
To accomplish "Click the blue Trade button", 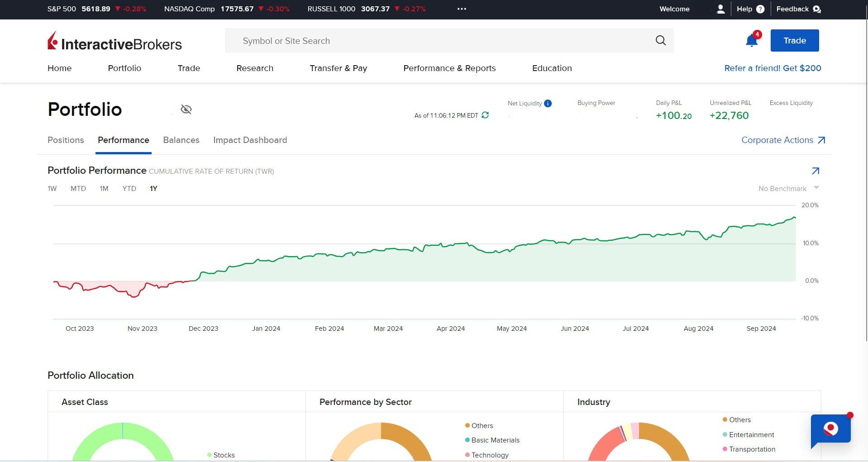I will tap(794, 41).
